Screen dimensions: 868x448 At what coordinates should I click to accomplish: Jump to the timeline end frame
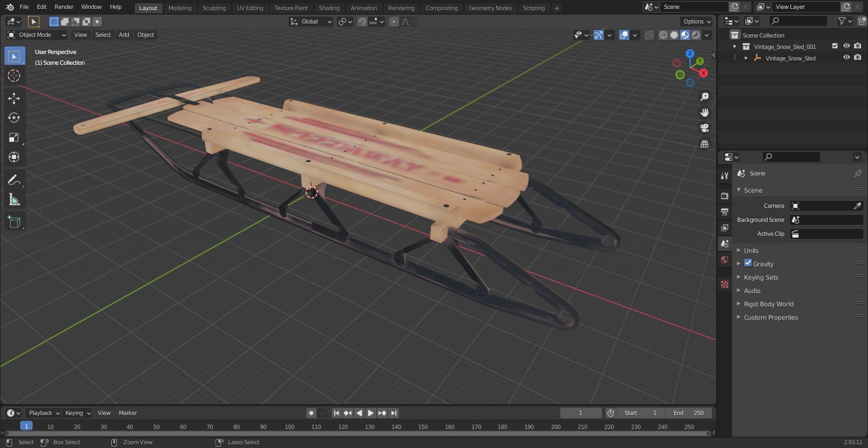click(394, 413)
